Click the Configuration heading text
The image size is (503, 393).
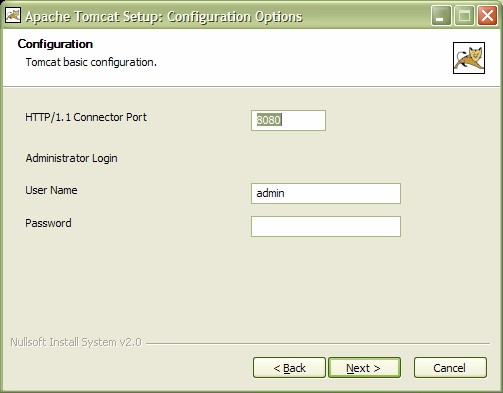click(x=55, y=44)
